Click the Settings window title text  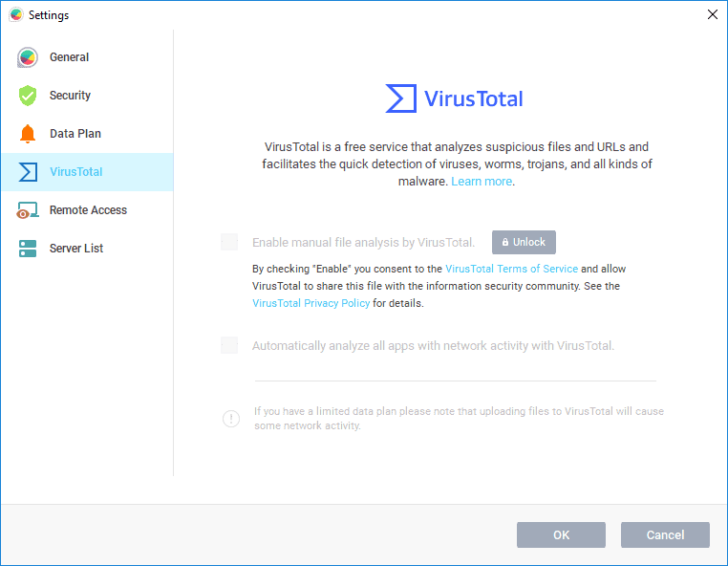pos(49,15)
